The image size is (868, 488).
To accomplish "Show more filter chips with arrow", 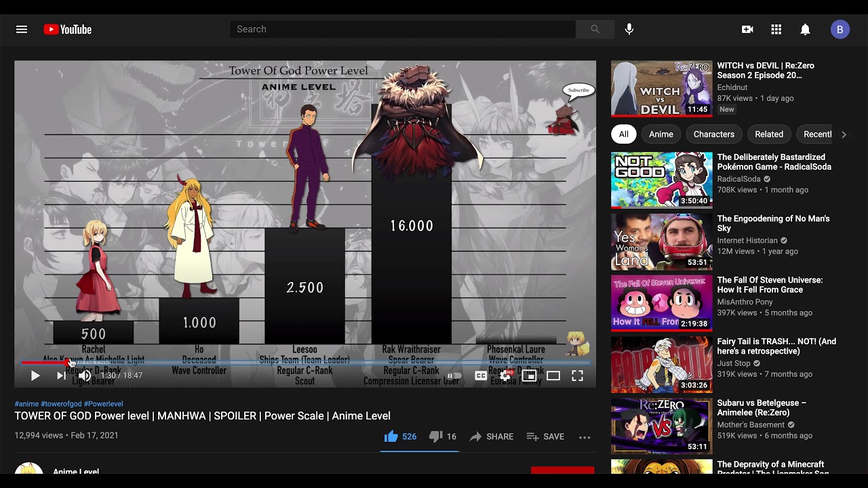I will 844,134.
